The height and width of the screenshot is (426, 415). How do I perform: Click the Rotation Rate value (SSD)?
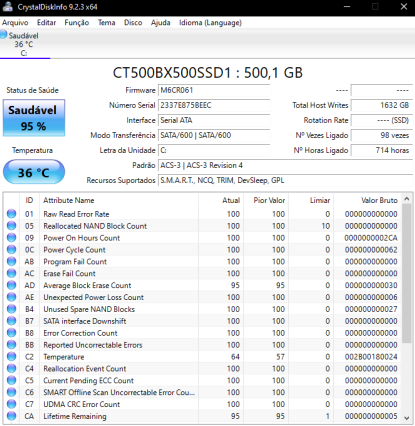(x=382, y=120)
